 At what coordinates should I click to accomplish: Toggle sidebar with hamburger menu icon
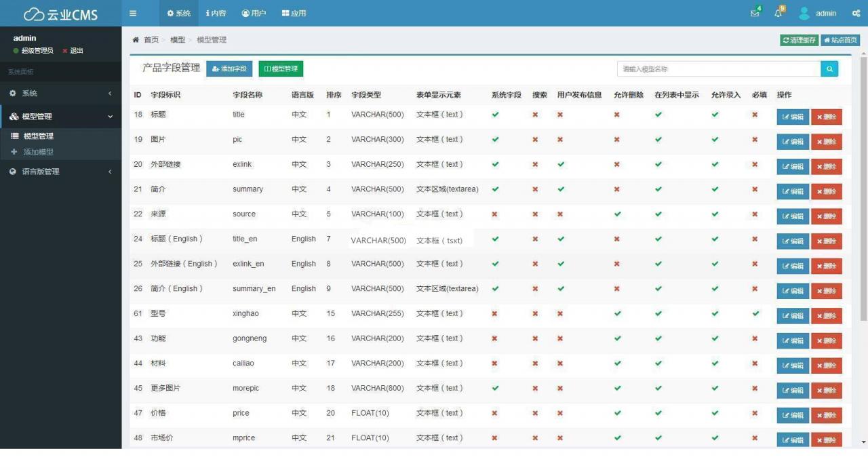point(133,13)
